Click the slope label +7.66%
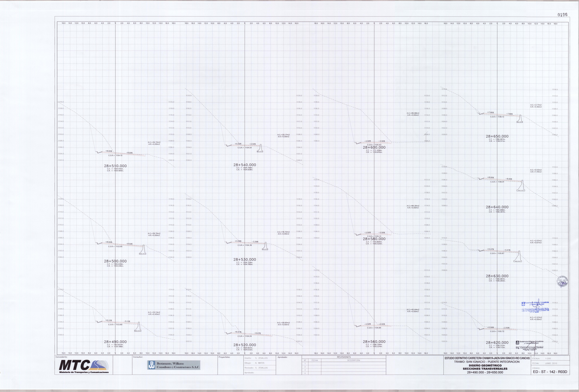 [491, 113]
